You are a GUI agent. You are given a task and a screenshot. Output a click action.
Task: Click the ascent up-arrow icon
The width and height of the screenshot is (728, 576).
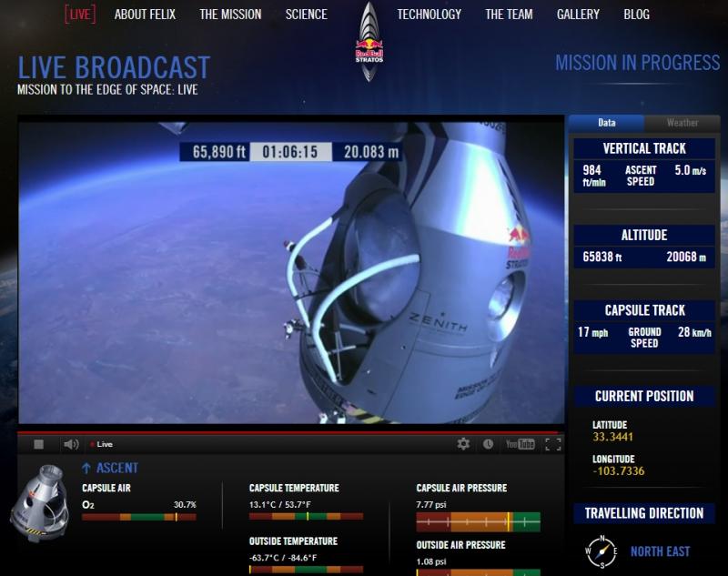pyautogui.click(x=86, y=468)
